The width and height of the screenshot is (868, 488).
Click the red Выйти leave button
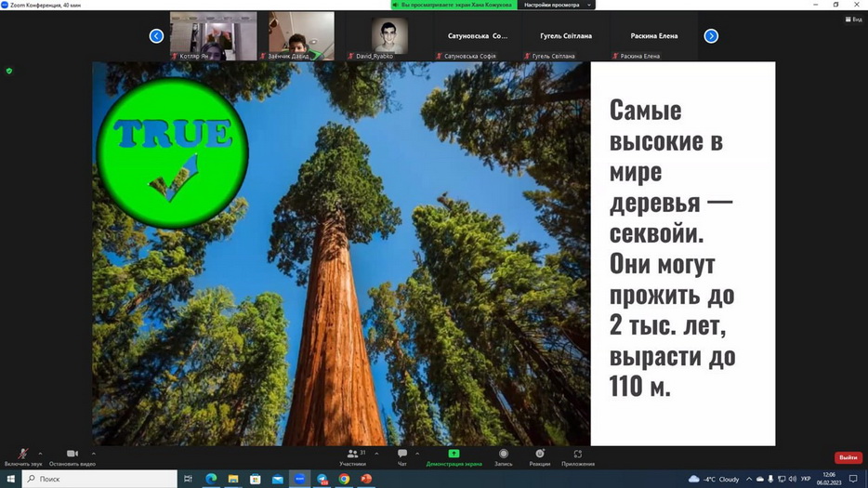pos(848,457)
